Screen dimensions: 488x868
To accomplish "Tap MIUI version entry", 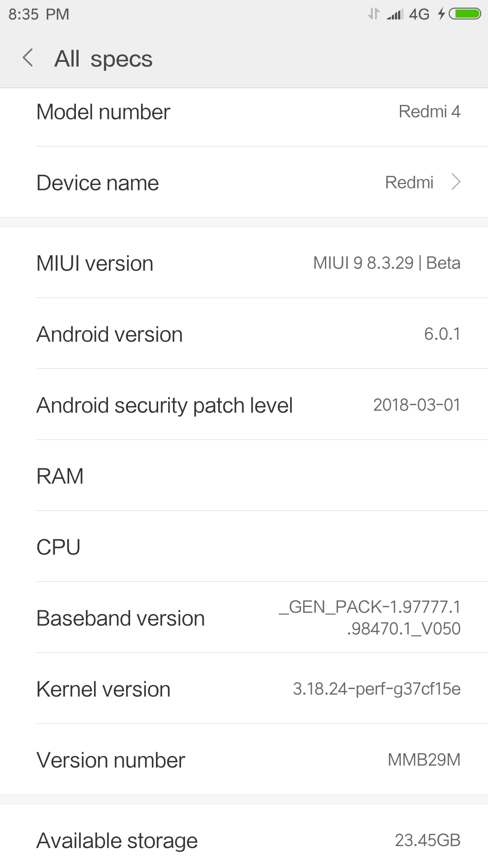I will click(x=244, y=263).
